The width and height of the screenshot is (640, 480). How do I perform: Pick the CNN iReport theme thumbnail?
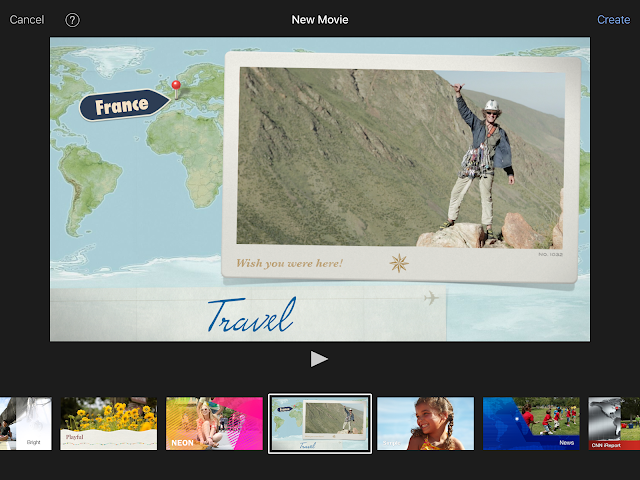pos(614,424)
